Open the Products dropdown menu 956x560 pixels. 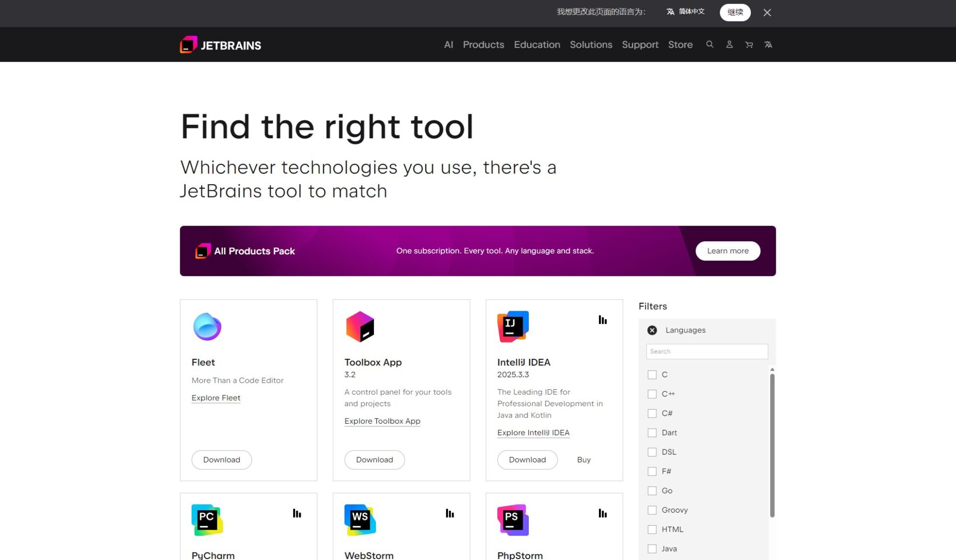pos(483,44)
